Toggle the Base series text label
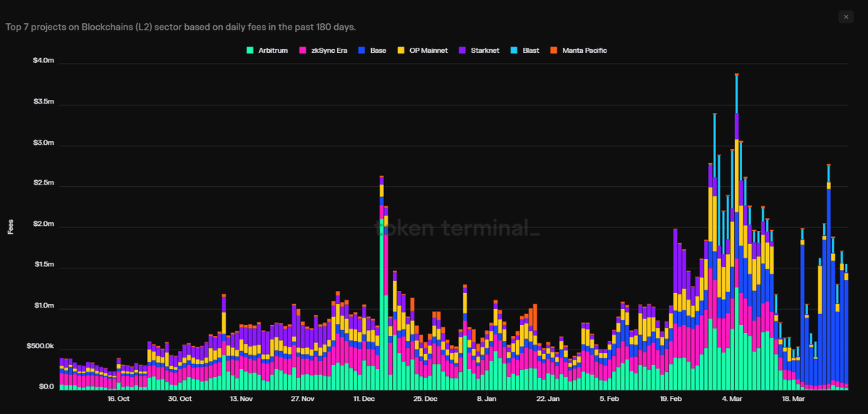 [x=378, y=51]
